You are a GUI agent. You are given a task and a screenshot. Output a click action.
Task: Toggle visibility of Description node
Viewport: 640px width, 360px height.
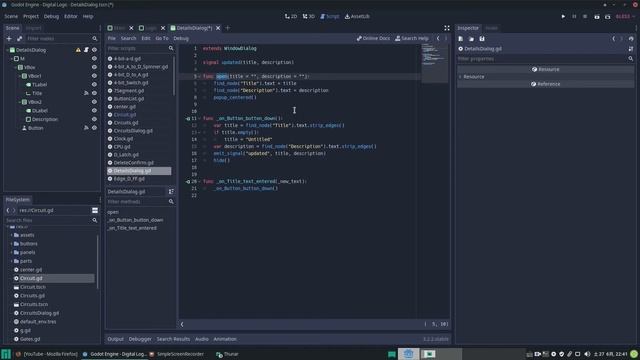(94, 119)
